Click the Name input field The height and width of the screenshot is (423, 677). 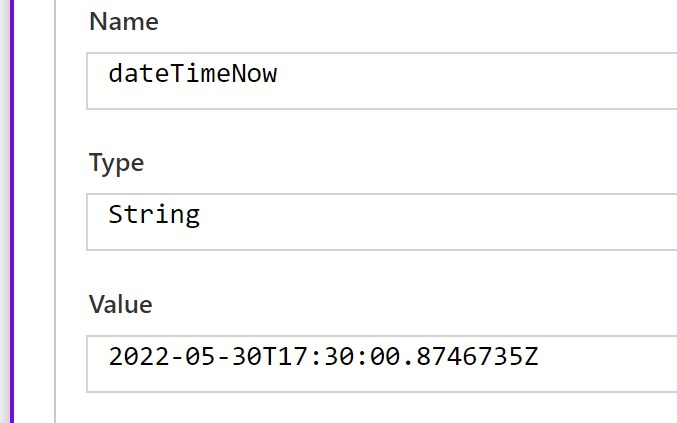pos(380,80)
